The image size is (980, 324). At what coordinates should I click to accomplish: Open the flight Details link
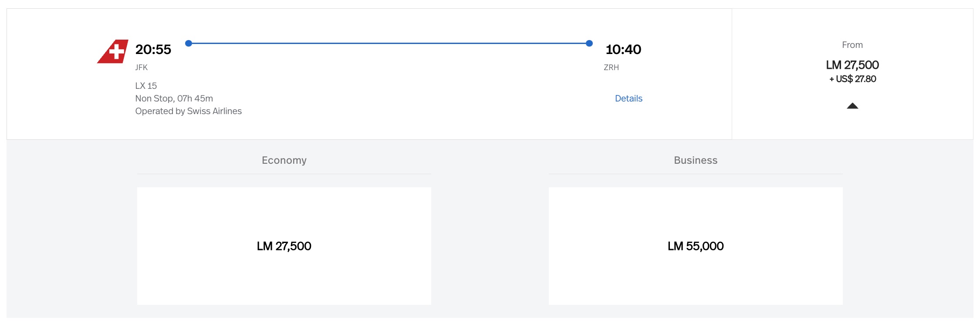[629, 98]
